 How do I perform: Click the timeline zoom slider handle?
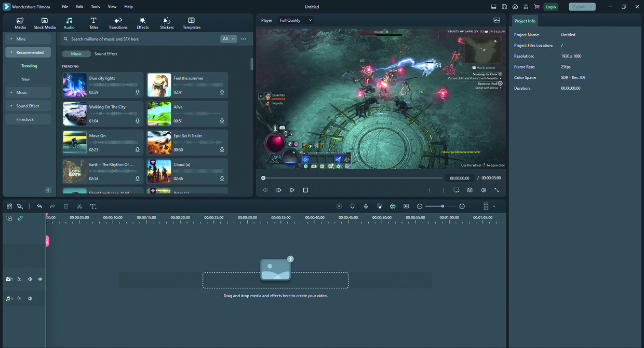pos(442,206)
